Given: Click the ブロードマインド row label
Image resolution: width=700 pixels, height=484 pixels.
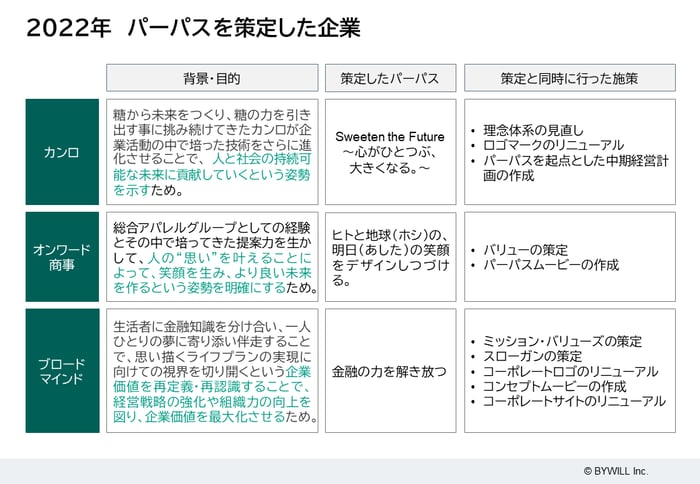Looking at the screenshot, I should pyautogui.click(x=62, y=371).
